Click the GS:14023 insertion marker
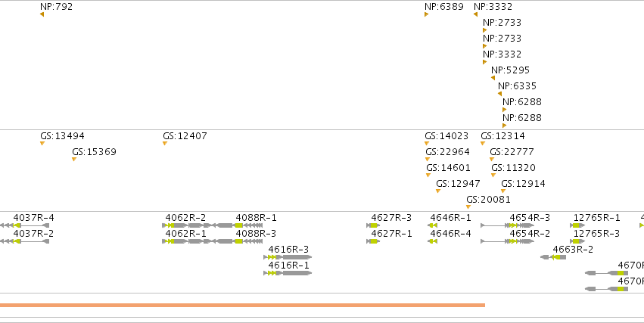This screenshot has height=323, width=644. pyautogui.click(x=427, y=143)
